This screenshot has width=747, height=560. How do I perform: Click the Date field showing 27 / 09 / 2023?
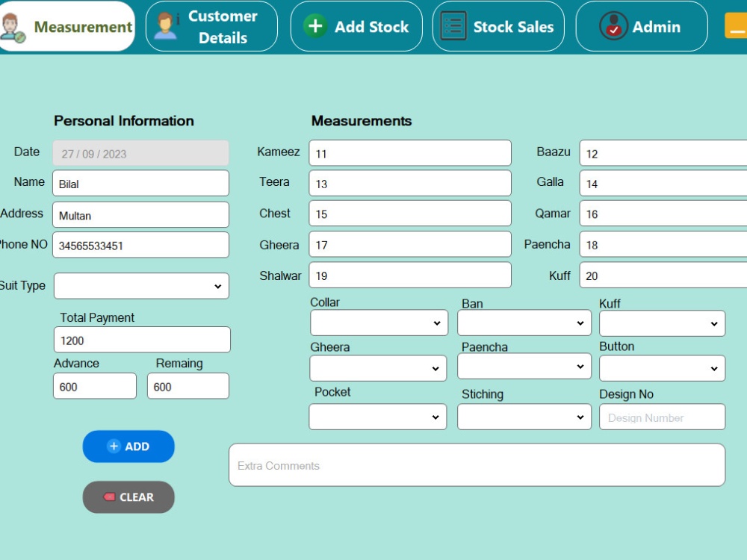click(140, 153)
